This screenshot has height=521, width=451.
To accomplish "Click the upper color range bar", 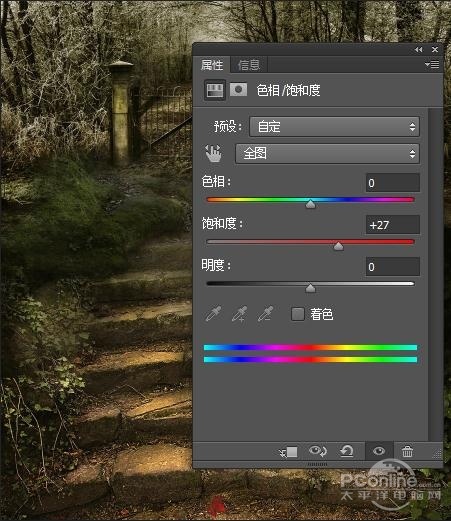I will [310, 348].
